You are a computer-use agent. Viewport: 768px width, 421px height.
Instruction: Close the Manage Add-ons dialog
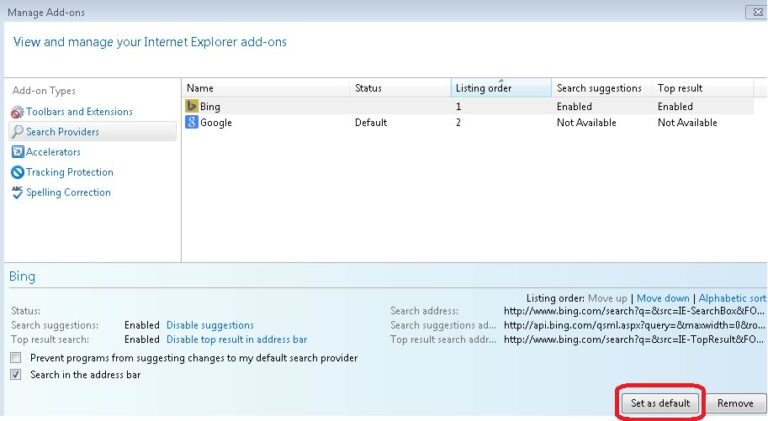(757, 11)
